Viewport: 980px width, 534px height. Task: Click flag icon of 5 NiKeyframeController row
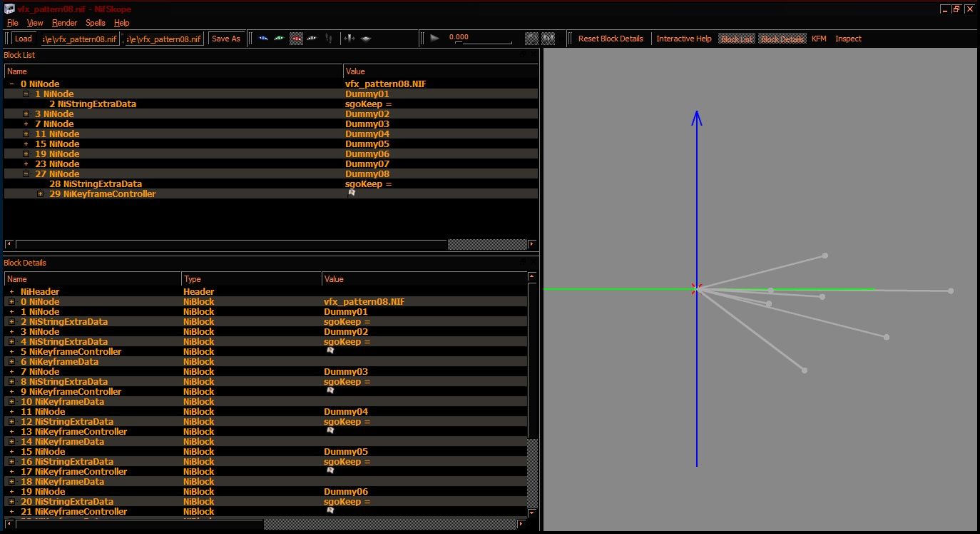tap(330, 351)
